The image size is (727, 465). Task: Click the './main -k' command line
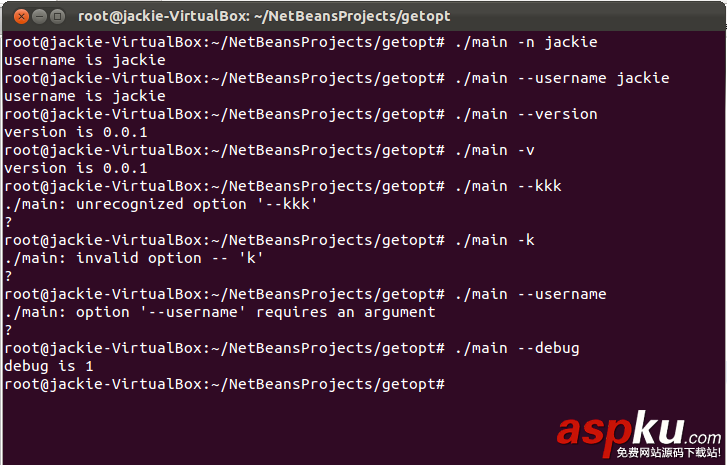[494, 240]
